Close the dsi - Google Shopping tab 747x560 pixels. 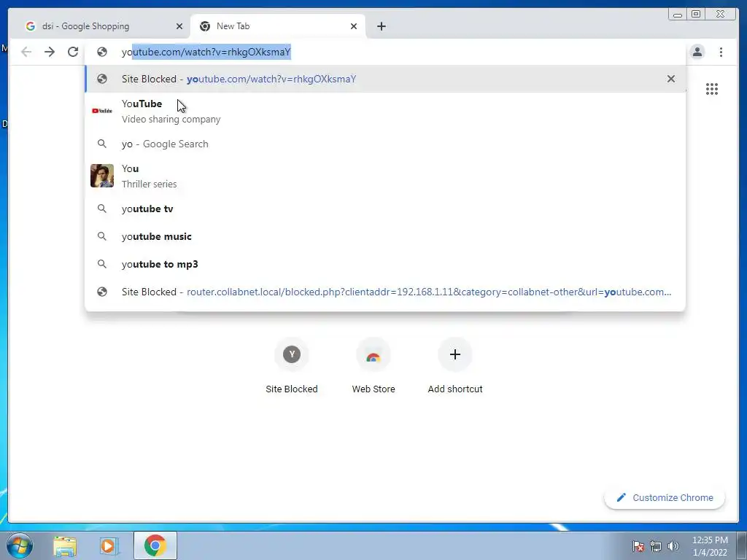(x=179, y=26)
